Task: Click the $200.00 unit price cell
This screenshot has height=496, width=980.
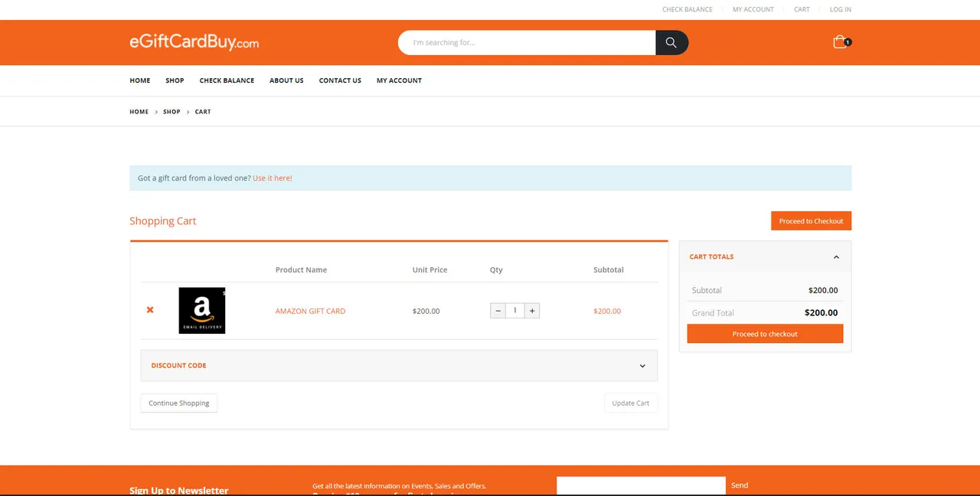Action: click(426, 311)
